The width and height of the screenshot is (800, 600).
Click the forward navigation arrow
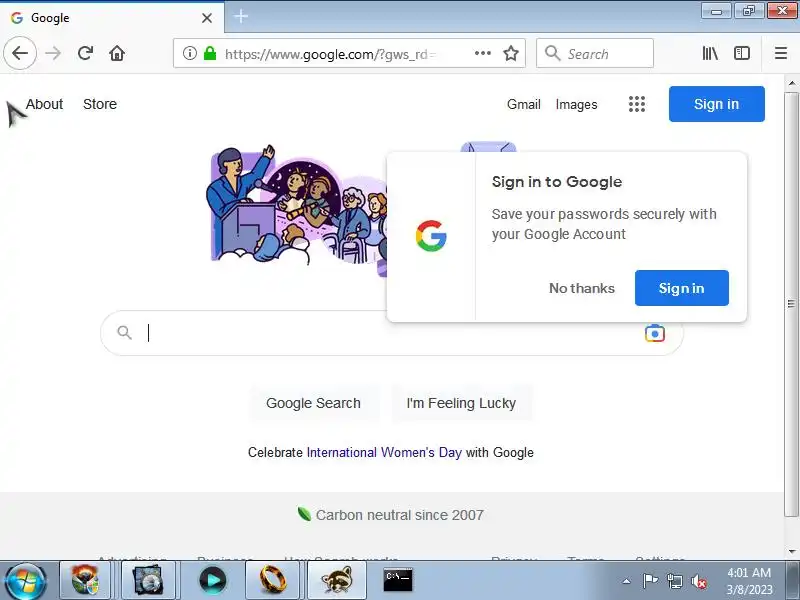(x=53, y=53)
